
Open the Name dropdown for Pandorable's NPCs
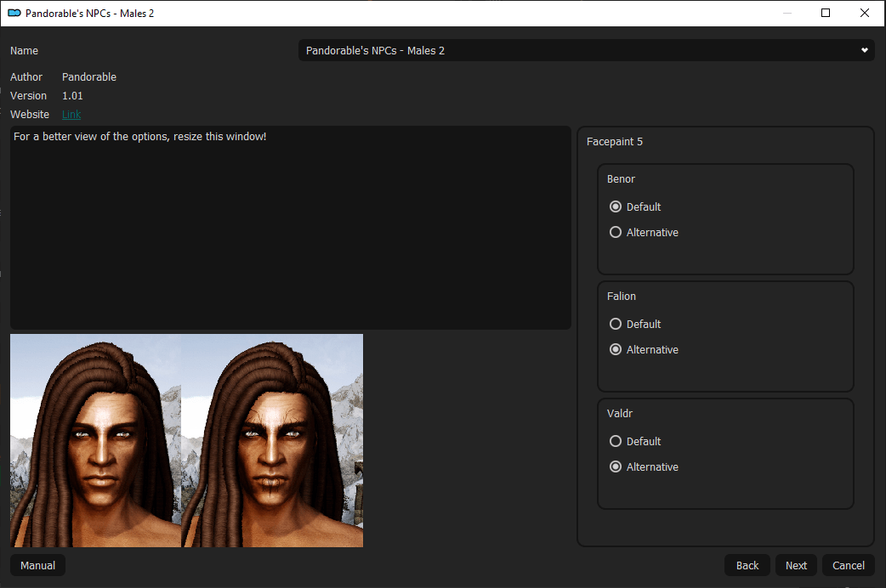point(587,50)
